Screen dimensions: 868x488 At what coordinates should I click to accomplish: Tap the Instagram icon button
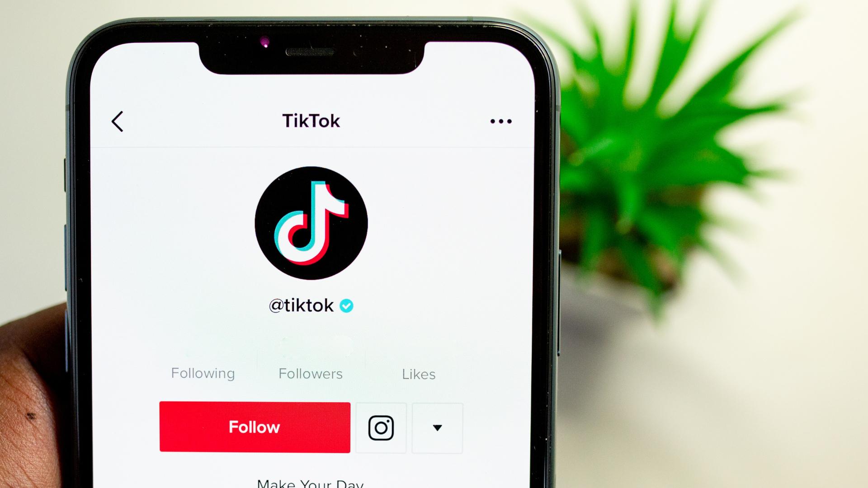point(379,427)
